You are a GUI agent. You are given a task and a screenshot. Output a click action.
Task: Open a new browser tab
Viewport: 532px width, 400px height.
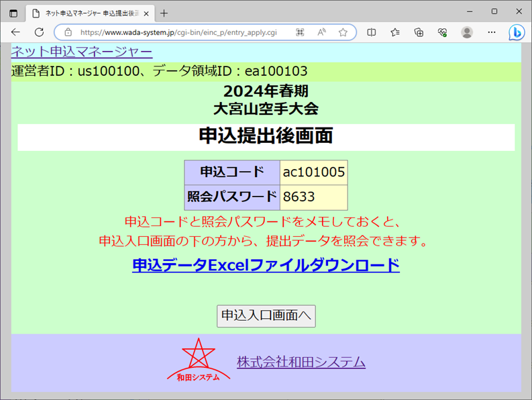click(164, 13)
